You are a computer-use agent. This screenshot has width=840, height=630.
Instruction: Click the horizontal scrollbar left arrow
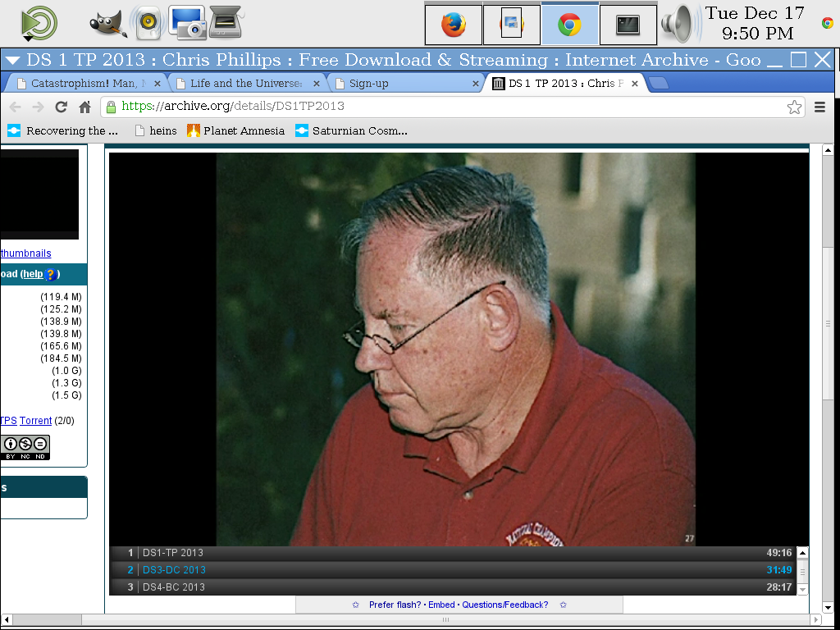(6, 620)
